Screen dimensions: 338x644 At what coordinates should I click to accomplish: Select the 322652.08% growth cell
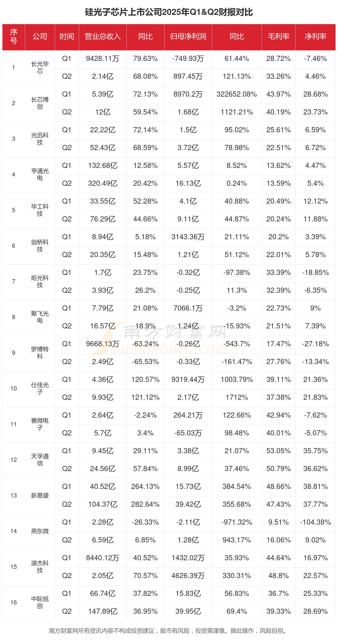[236, 94]
